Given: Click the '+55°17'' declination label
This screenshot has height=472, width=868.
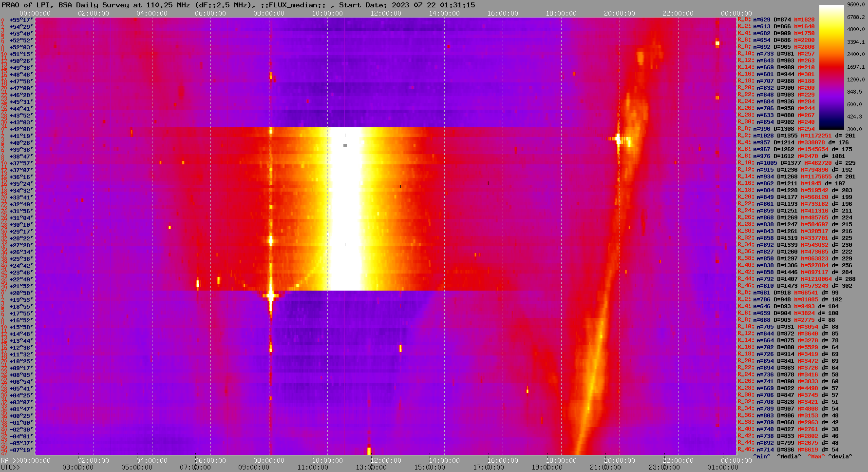Looking at the screenshot, I should [x=21, y=20].
